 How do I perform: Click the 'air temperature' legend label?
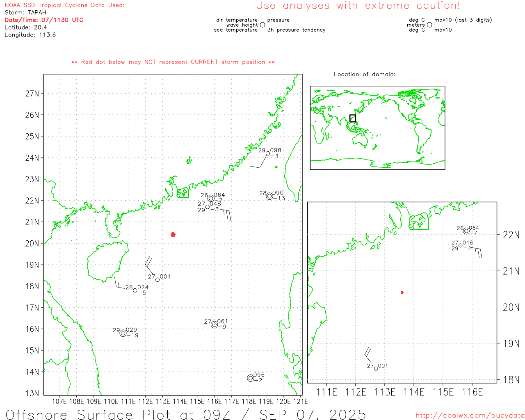coord(237,20)
